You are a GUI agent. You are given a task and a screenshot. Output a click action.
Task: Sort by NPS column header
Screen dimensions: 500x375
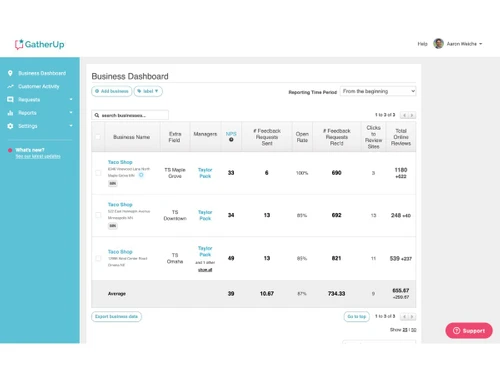pos(231,134)
